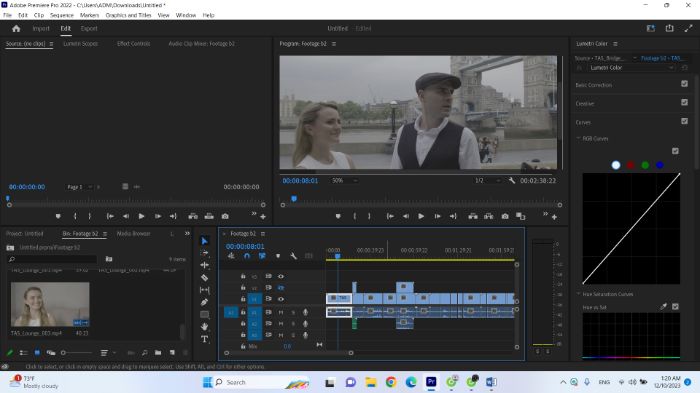Viewport: 700px width, 393px height.
Task: Click Export Frame camera in Source Monitor
Action: [x=225, y=216]
